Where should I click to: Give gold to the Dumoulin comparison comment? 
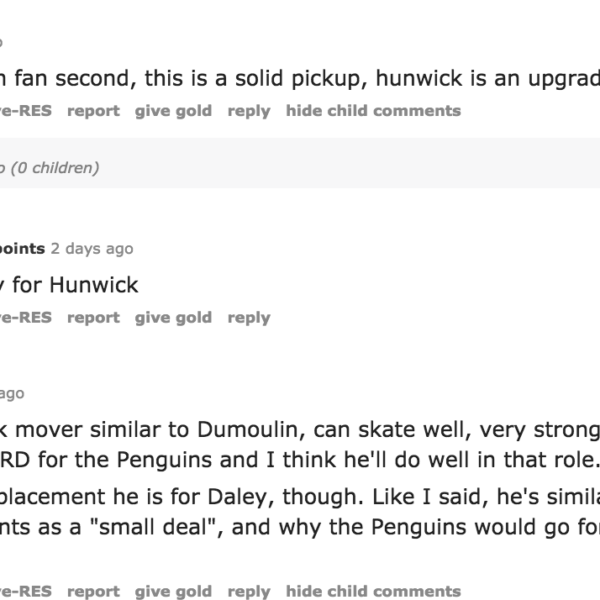tap(173, 592)
